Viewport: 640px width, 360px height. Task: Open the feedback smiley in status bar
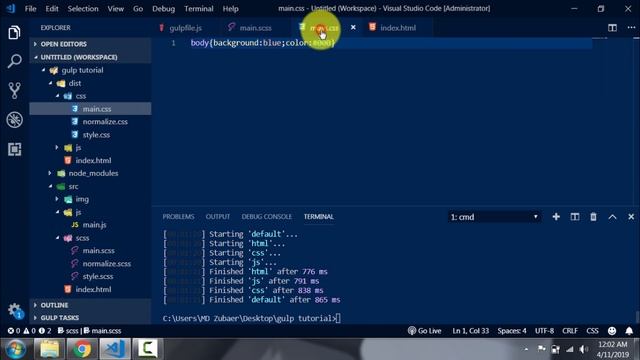click(x=612, y=331)
